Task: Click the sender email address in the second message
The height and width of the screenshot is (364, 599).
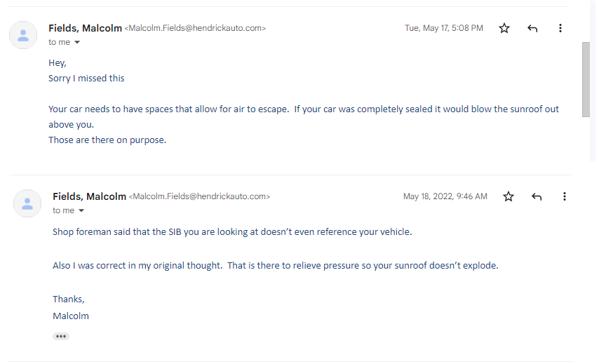Action: click(x=199, y=196)
